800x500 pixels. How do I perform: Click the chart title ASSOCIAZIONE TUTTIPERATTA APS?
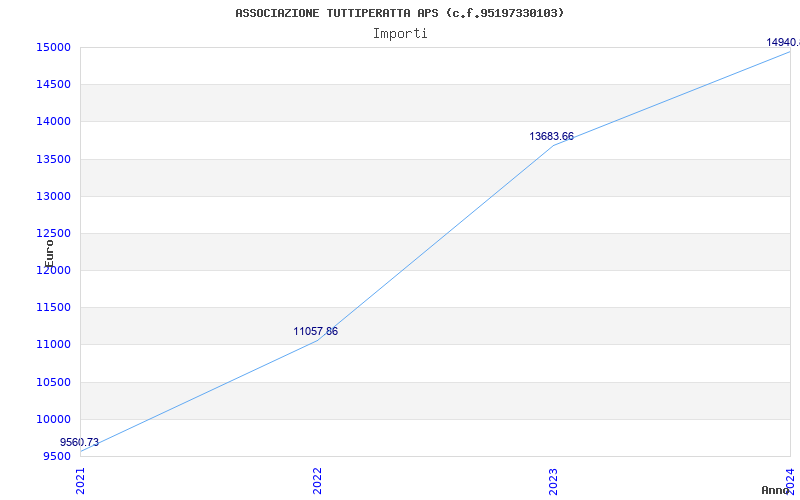pos(399,13)
